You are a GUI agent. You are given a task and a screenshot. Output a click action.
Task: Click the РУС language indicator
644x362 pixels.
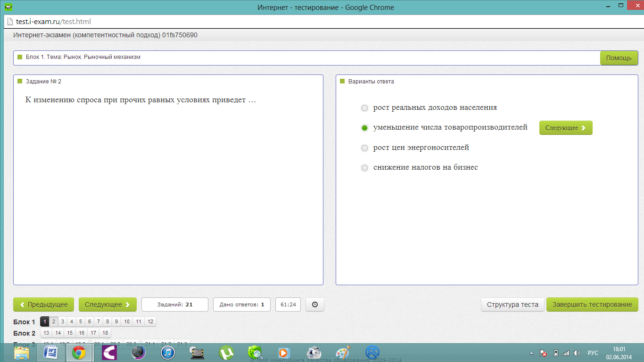pyautogui.click(x=593, y=353)
